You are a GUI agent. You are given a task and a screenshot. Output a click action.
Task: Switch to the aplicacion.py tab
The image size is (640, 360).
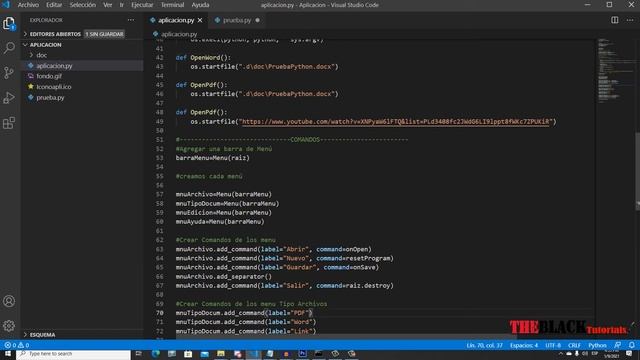point(176,20)
